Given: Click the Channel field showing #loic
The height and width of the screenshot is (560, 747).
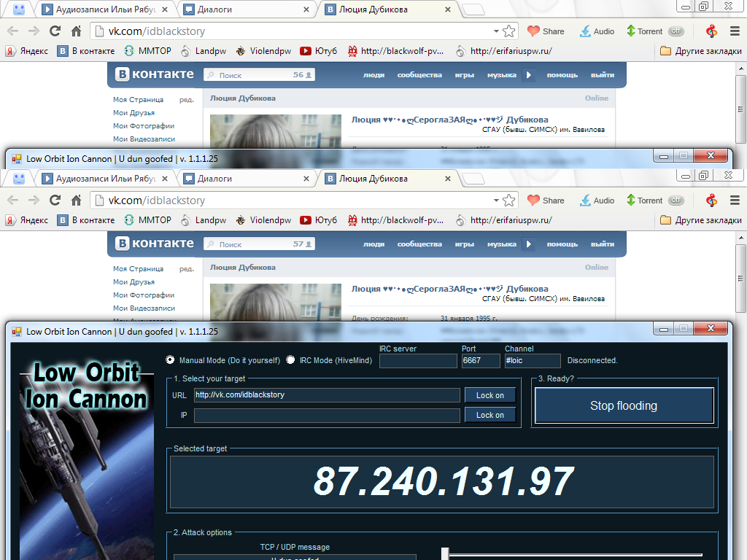Looking at the screenshot, I should (x=533, y=360).
